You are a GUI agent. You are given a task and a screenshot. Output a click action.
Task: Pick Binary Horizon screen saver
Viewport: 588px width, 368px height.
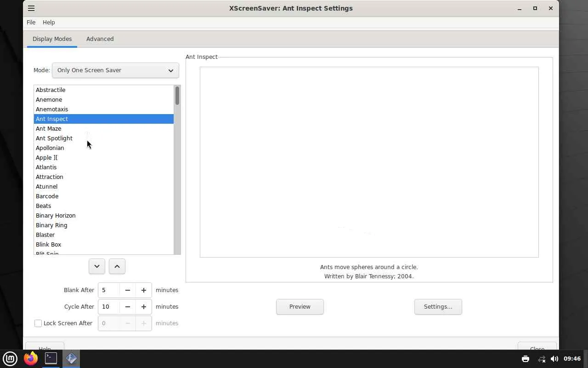pos(104,215)
